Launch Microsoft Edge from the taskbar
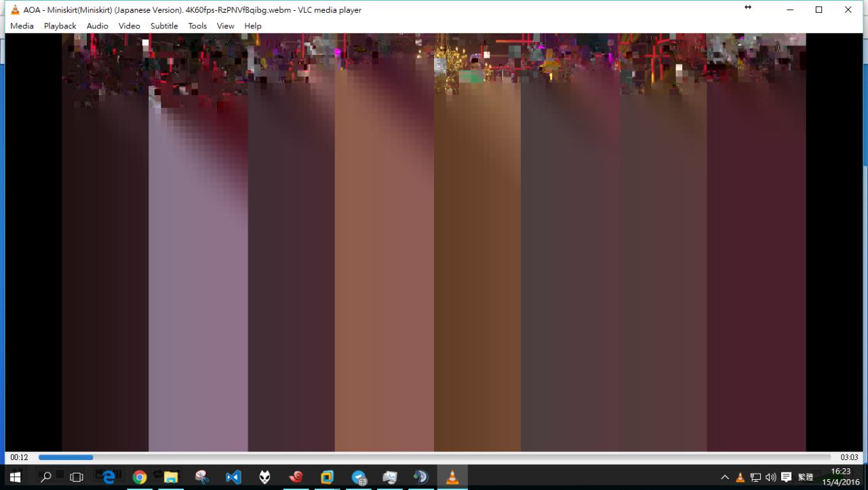The width and height of the screenshot is (868, 490). [108, 477]
